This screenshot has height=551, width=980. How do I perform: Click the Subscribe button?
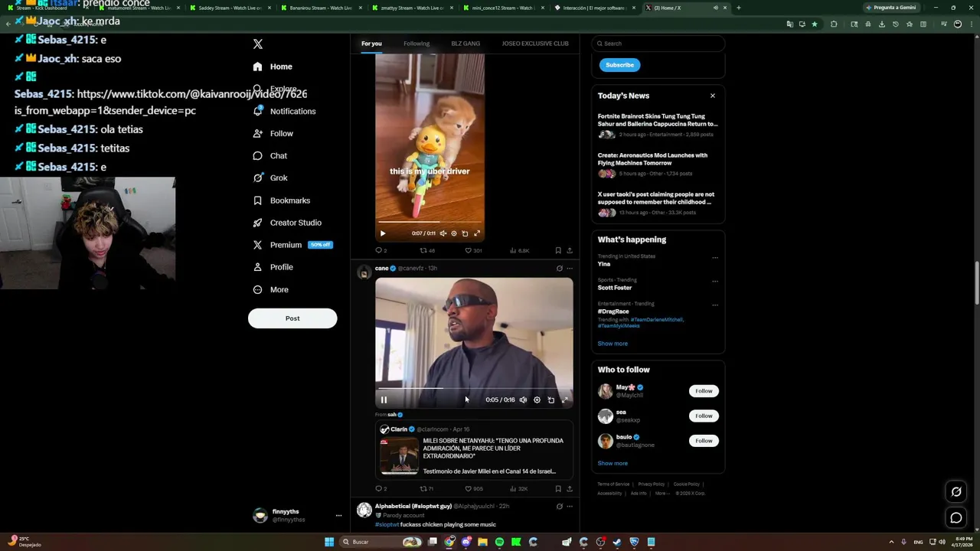[619, 65]
